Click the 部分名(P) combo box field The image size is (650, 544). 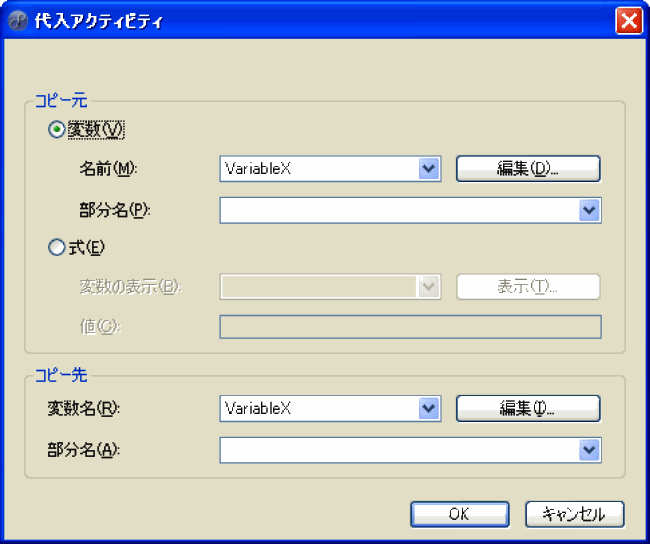410,210
